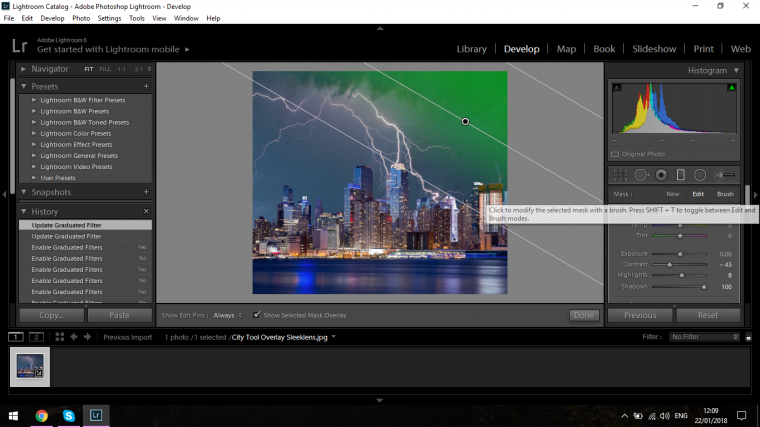Select the city photo thumbnail in filmstrip

point(30,367)
